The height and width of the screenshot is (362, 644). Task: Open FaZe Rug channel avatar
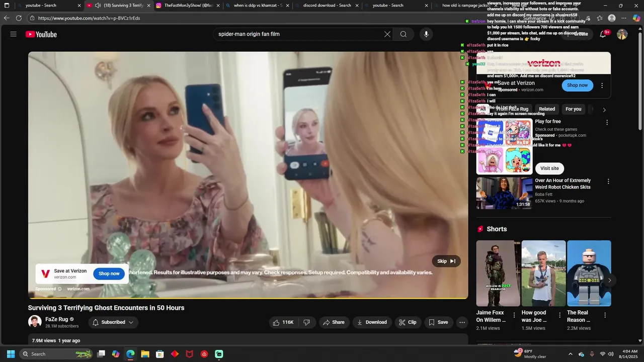(35, 322)
